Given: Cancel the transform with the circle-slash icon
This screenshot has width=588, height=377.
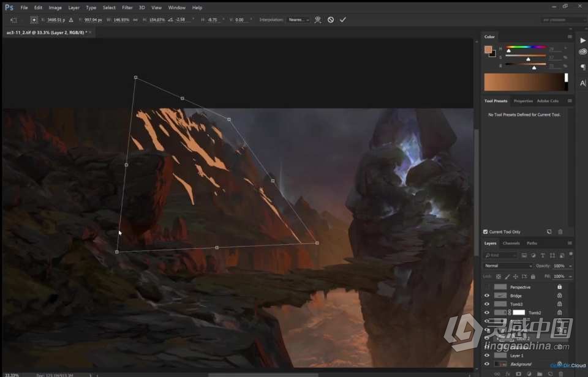Looking at the screenshot, I should pyautogui.click(x=330, y=20).
